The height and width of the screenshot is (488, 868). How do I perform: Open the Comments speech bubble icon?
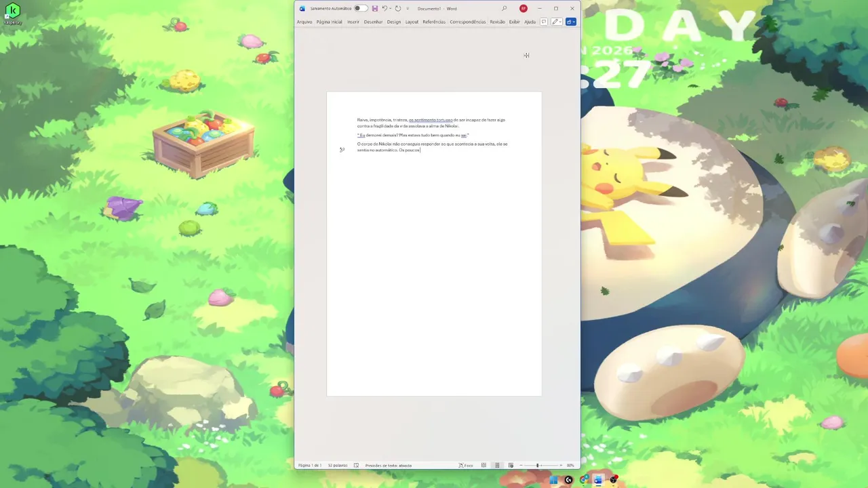(x=544, y=22)
